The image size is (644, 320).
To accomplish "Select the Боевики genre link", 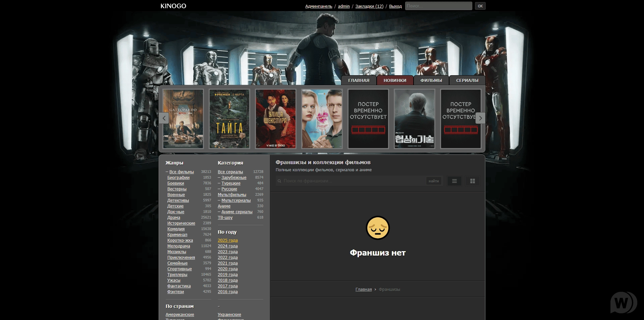I will coord(175,183).
